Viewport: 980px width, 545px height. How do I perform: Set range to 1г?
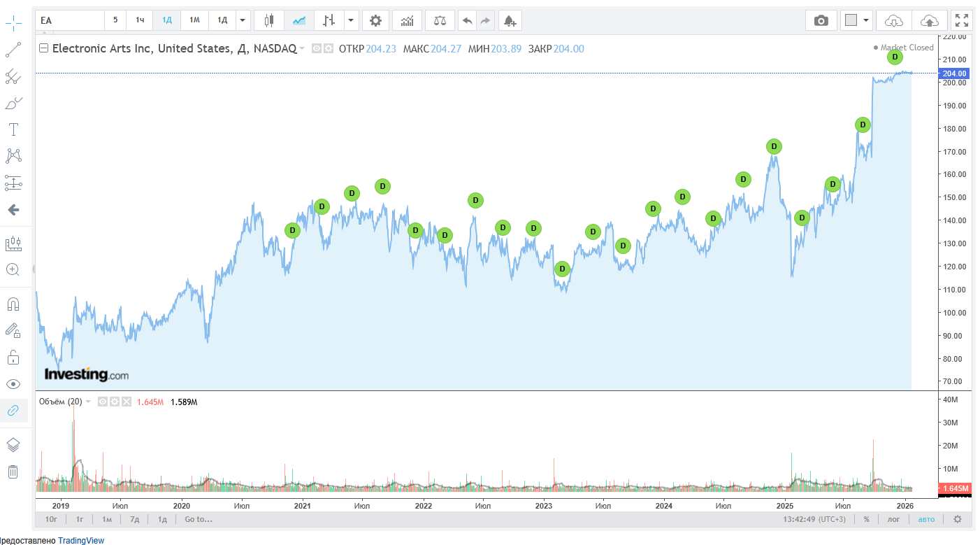pos(80,519)
